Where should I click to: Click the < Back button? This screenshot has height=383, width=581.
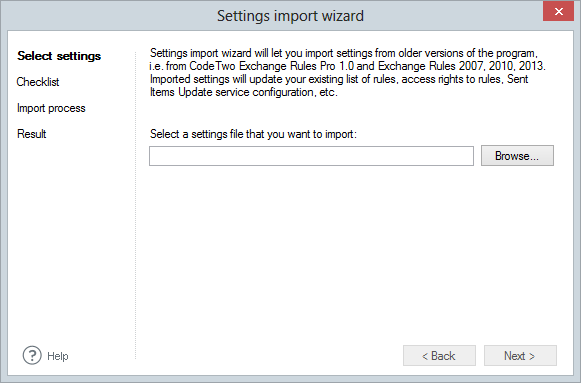coord(439,356)
